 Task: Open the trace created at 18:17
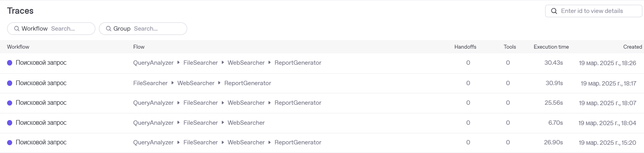click(x=322, y=83)
